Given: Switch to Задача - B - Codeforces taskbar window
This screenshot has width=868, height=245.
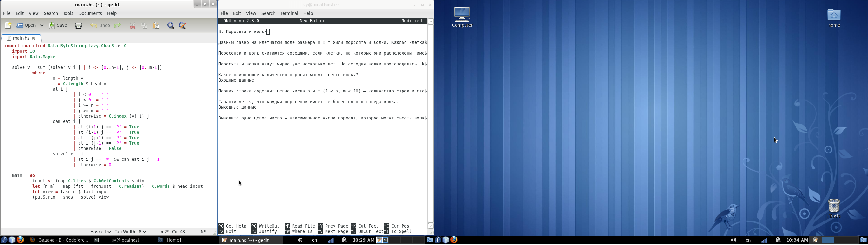Looking at the screenshot, I should coord(59,240).
